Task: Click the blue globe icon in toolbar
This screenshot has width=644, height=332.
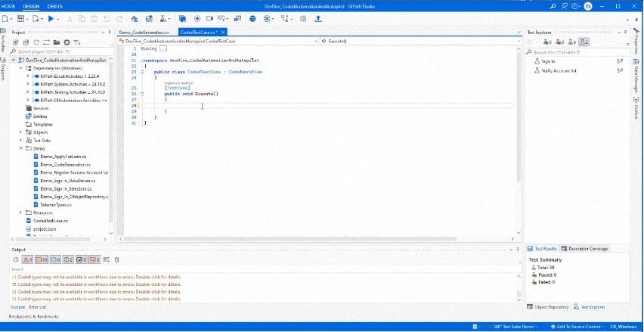Action: (x=252, y=18)
